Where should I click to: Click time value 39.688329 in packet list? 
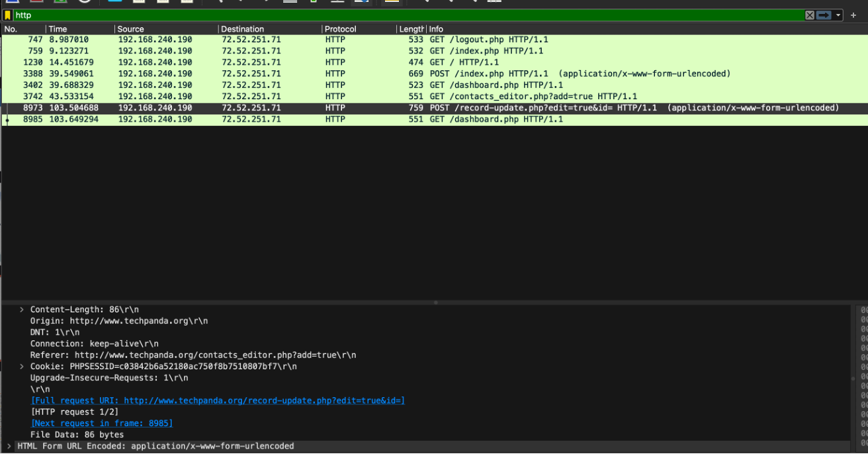point(71,85)
